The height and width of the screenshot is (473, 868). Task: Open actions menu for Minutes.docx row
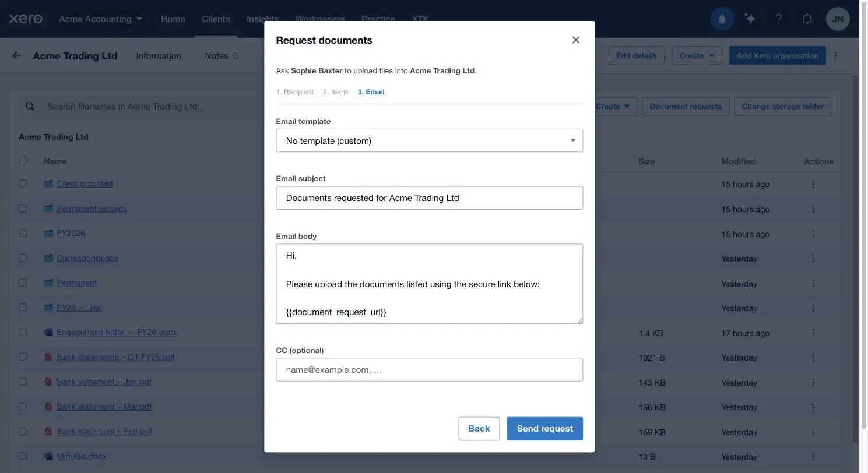813,457
